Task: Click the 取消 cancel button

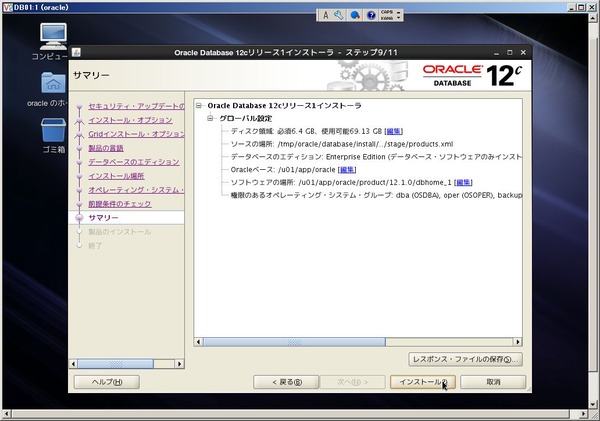Action: pyautogui.click(x=493, y=382)
